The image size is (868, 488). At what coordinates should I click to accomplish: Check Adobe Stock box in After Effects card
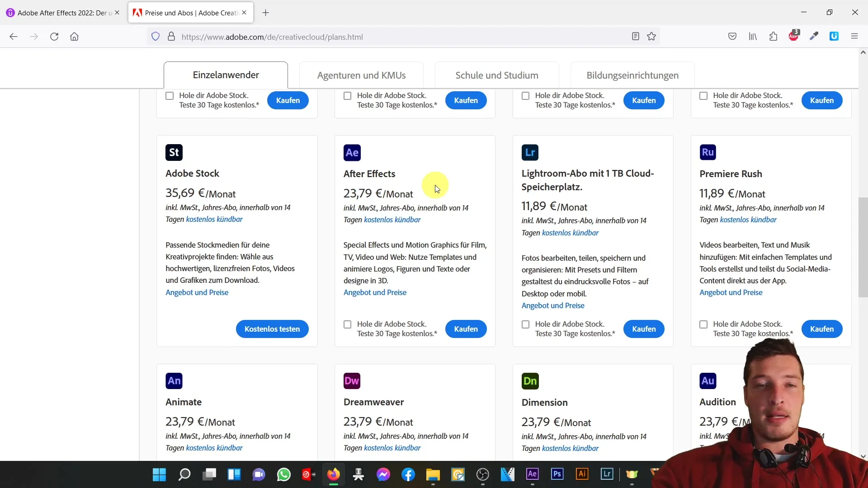(348, 324)
